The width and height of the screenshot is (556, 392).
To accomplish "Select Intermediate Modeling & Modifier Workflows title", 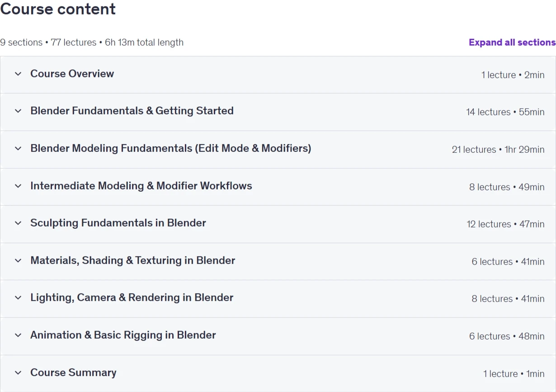I will point(141,186).
